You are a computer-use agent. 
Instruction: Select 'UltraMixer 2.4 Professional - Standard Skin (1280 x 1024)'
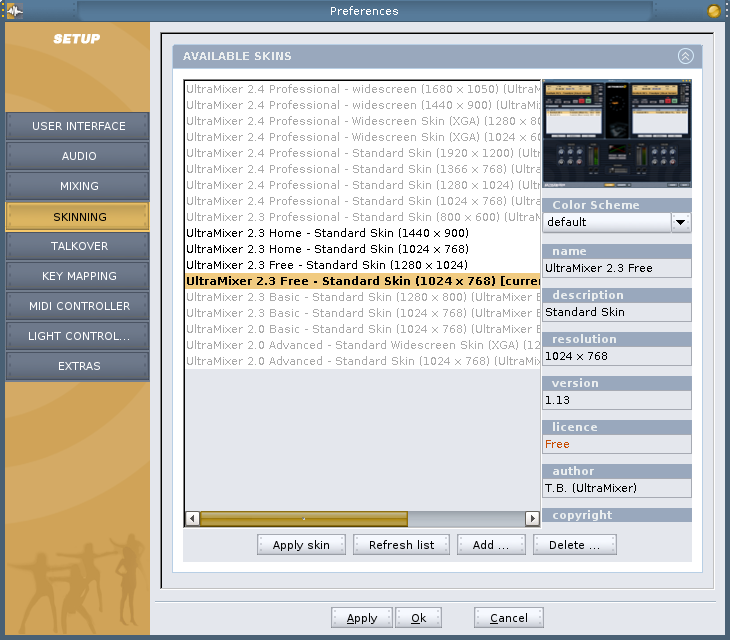click(x=362, y=185)
